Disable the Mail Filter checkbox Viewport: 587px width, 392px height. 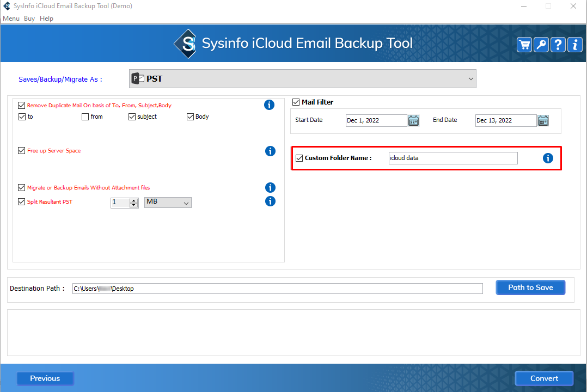296,102
